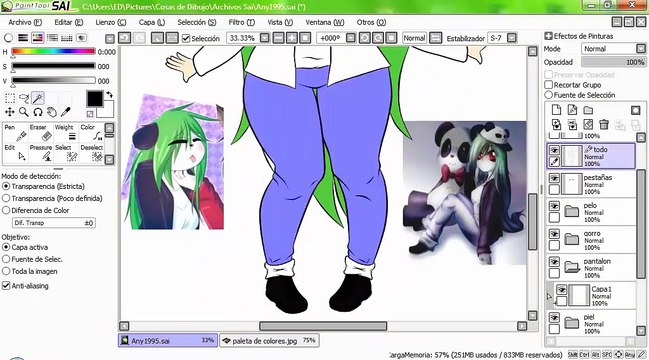Click the Normal view mode button

414,38
